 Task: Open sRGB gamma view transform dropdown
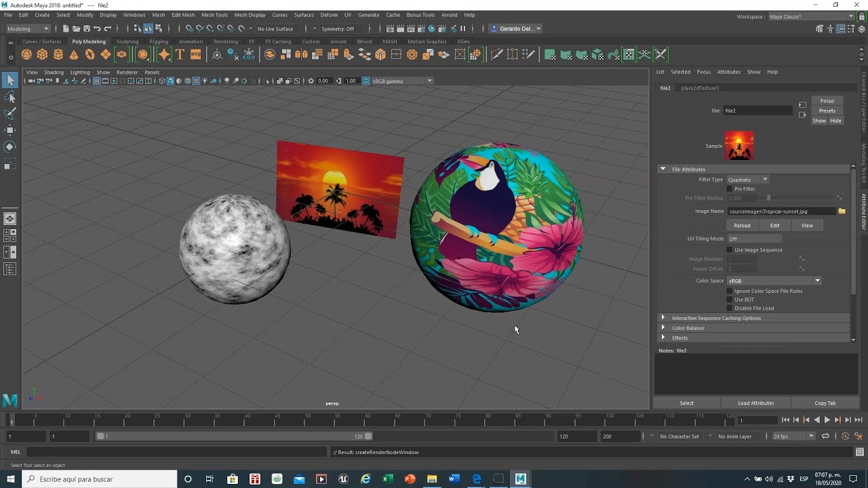point(401,81)
